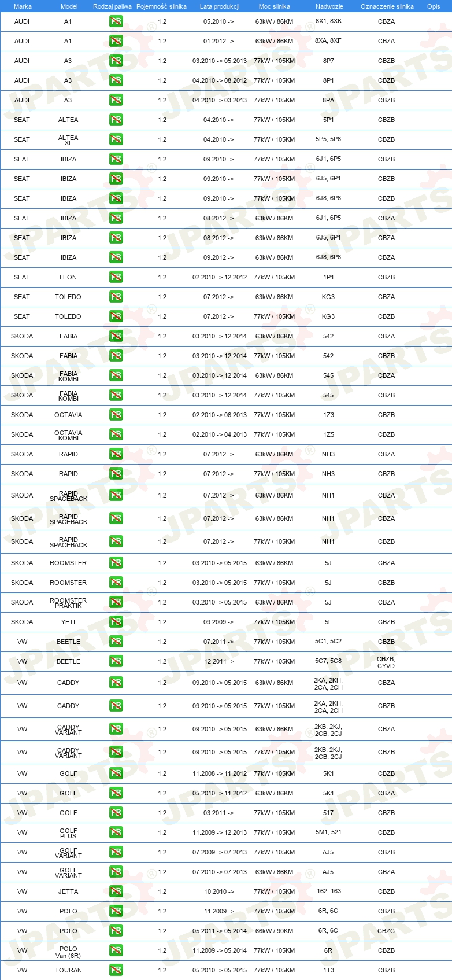Click production dates 05.2011 -> 05.2014
452x980 pixels.
click(x=220, y=931)
